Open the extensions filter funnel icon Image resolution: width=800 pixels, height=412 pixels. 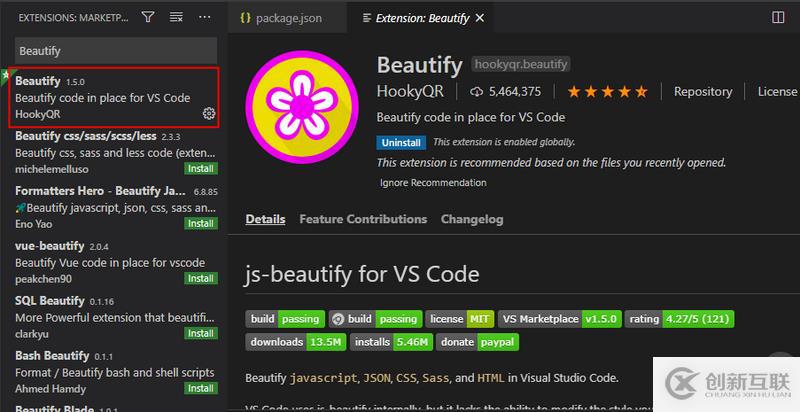[148, 17]
